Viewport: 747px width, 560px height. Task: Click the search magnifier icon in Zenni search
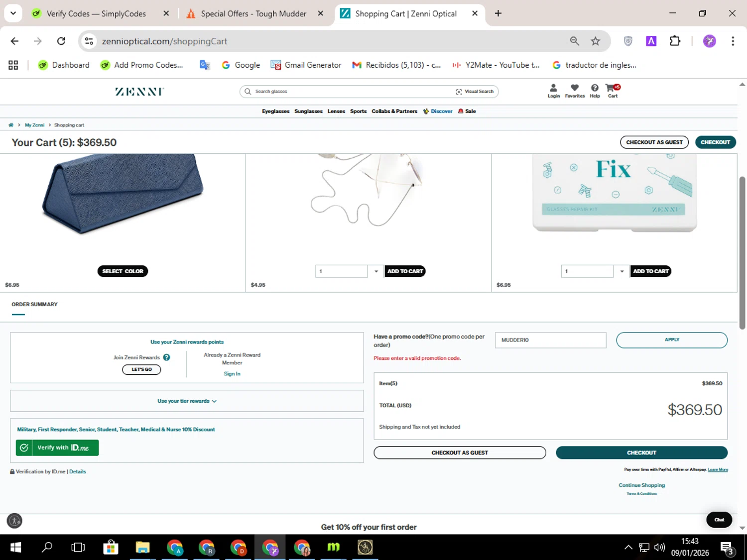248,92
